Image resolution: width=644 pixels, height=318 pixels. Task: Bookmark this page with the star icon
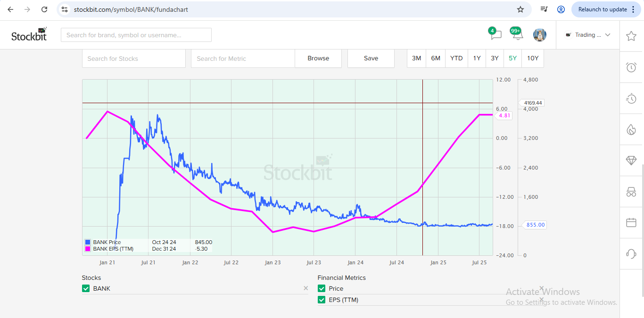pos(520,9)
